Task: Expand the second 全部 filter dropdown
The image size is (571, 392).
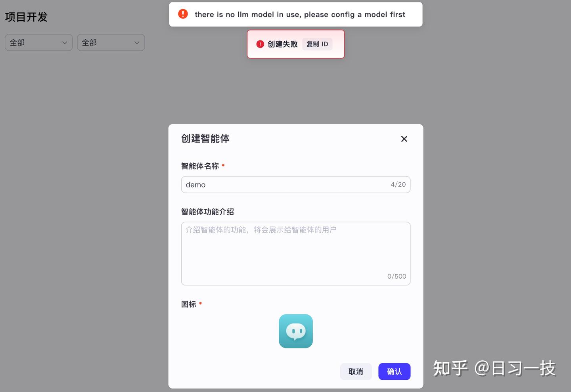Action: [x=111, y=42]
